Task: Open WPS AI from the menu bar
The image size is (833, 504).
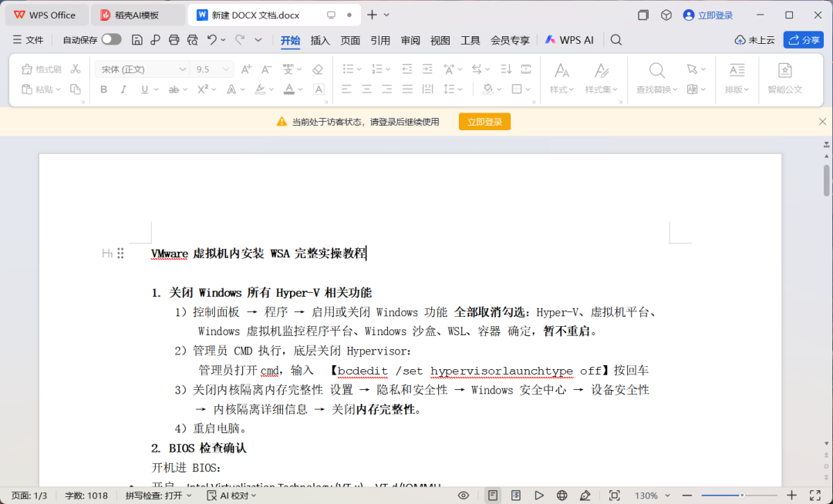Action: 569,40
